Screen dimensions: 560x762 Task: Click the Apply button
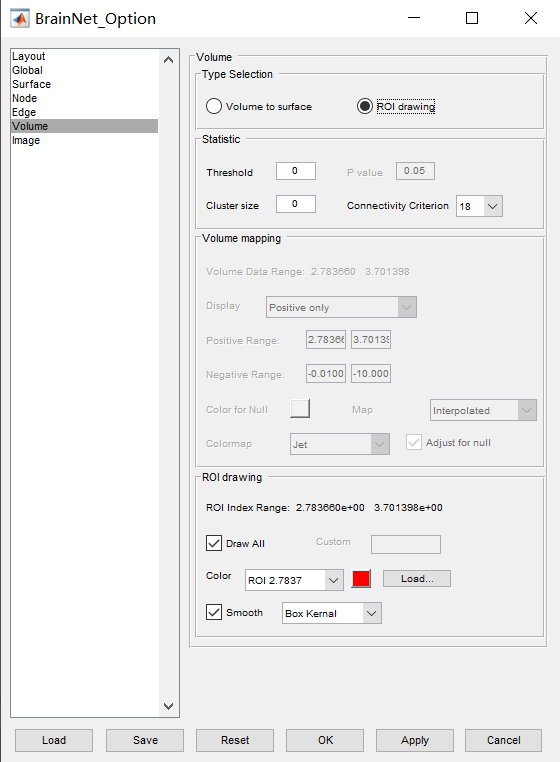(415, 740)
